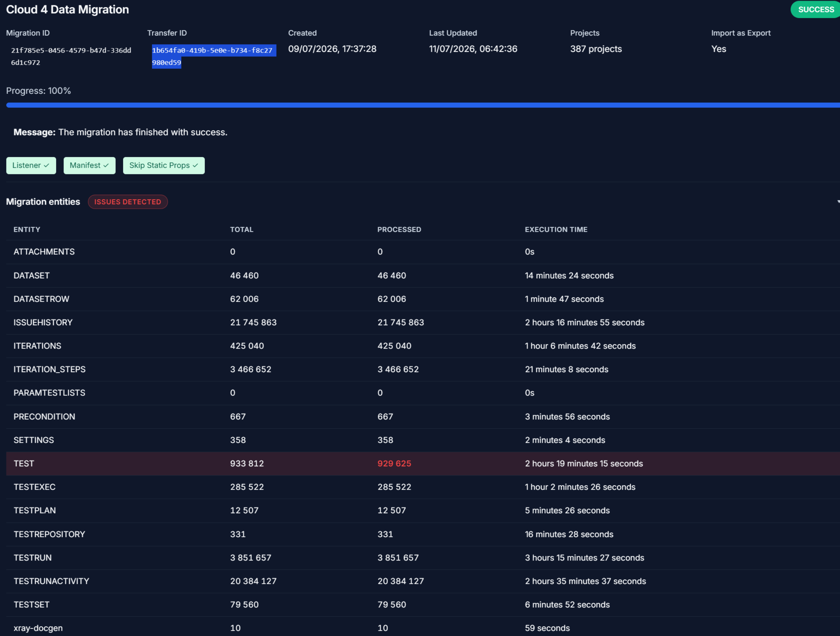Click the Last Updated date 11/07/2026, 06:42:36

pos(473,49)
